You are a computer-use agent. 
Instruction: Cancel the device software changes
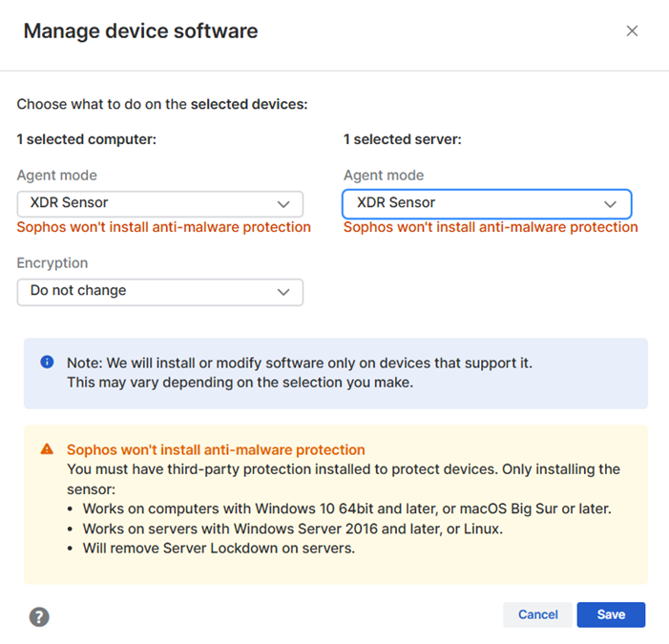point(537,614)
